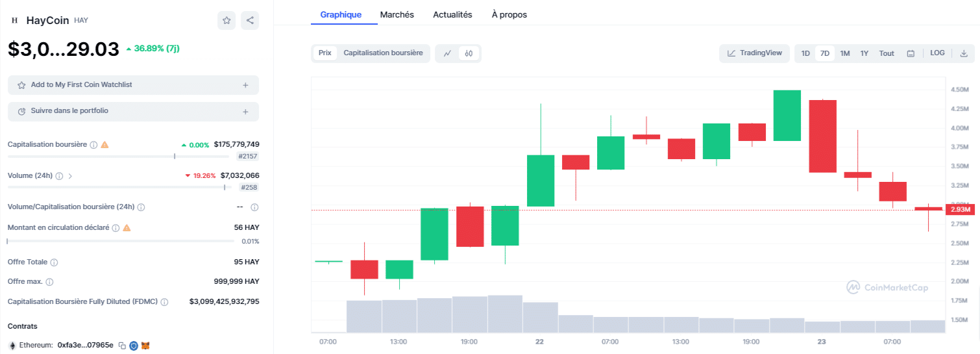
Task: Click the blue shield icon by contract
Action: (x=134, y=346)
